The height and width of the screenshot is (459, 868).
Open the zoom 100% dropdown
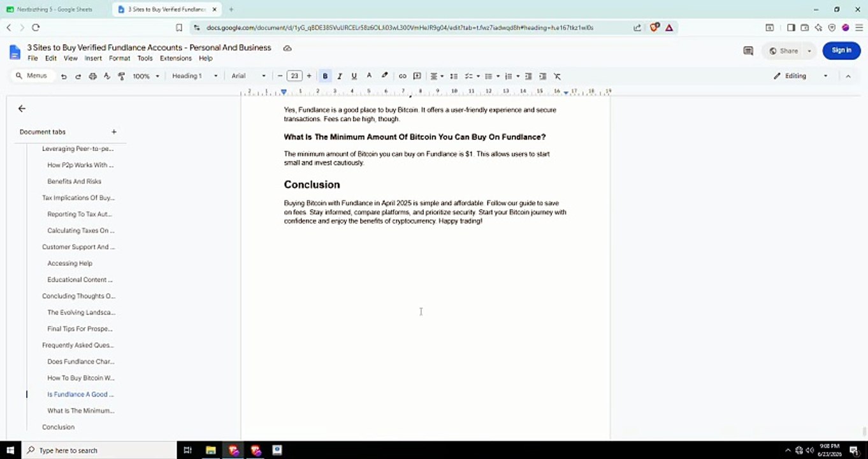tap(146, 76)
